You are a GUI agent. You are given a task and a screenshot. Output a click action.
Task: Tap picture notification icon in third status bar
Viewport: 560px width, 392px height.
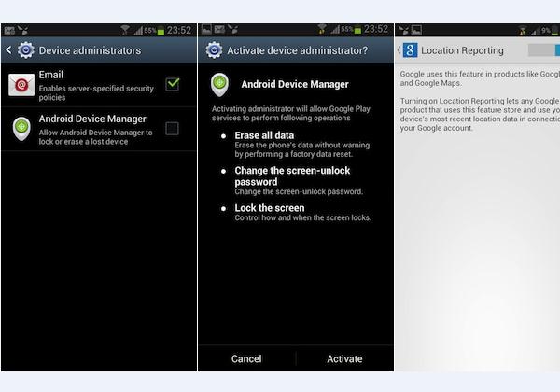click(x=416, y=31)
